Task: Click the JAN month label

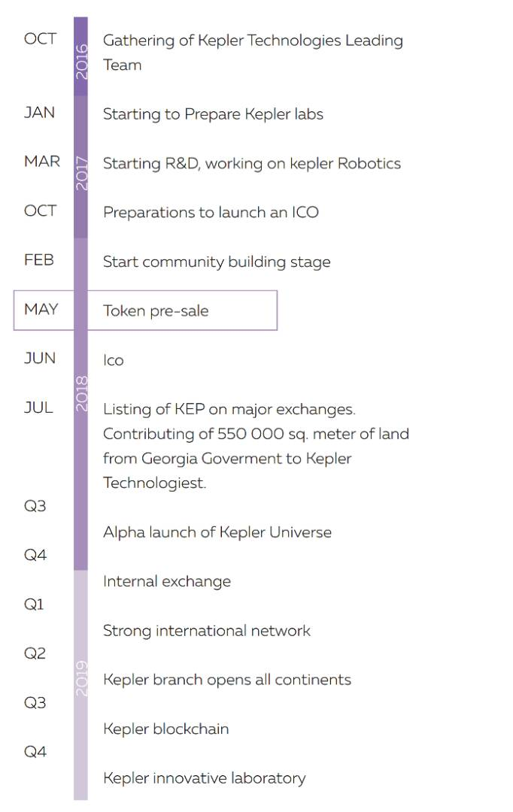Action: point(39,113)
